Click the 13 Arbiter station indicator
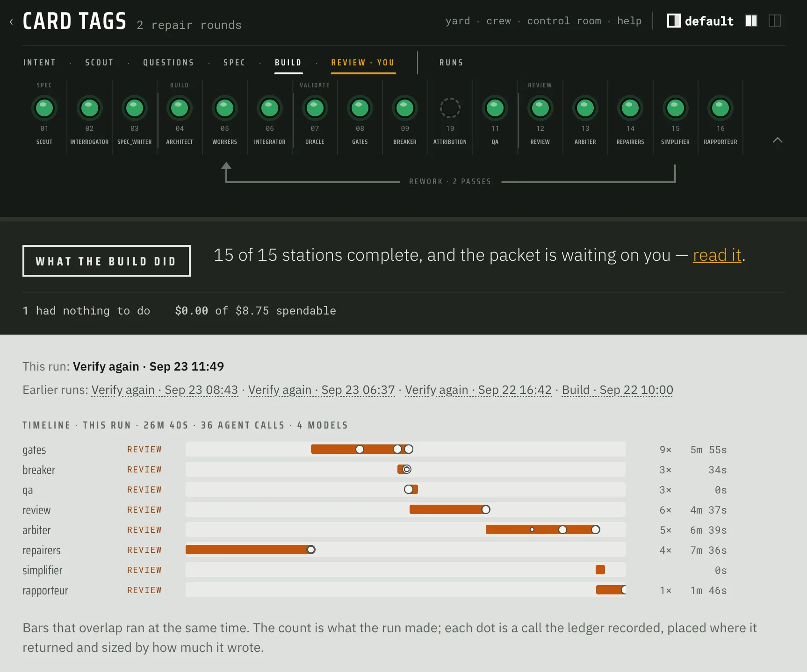 pos(585,108)
